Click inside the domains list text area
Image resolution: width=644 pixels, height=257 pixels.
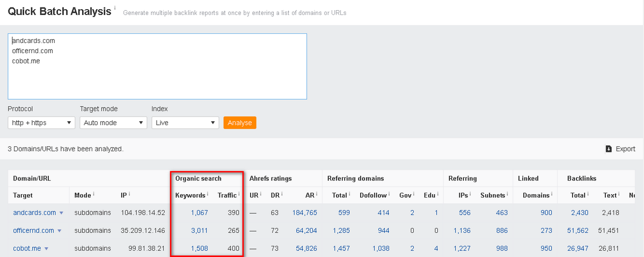coord(157,67)
